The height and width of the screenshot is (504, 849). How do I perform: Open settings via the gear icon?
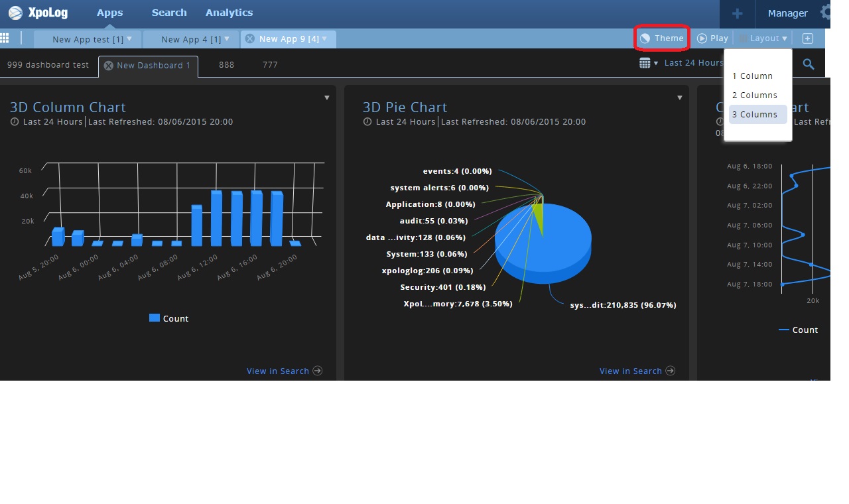pyautogui.click(x=825, y=13)
